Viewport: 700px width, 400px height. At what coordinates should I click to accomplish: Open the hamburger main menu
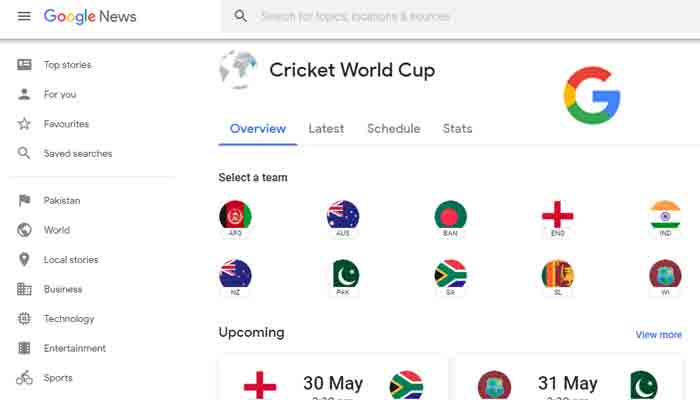tap(24, 17)
